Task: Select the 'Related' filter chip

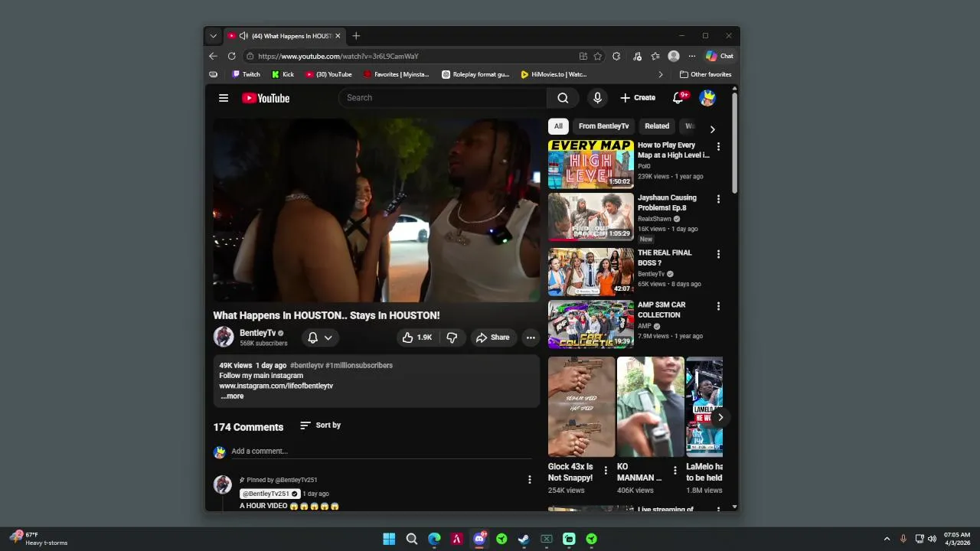Action: 657,126
